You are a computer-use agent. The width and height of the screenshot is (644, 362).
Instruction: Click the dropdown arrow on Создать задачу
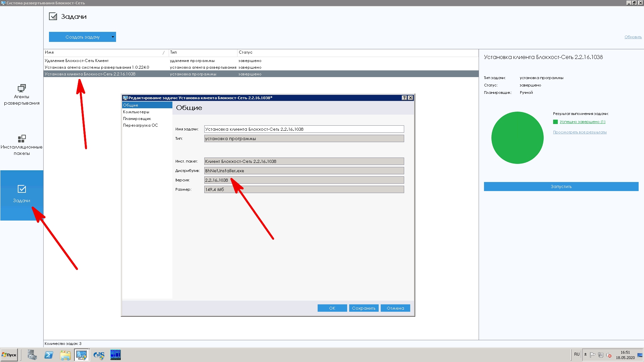point(113,37)
